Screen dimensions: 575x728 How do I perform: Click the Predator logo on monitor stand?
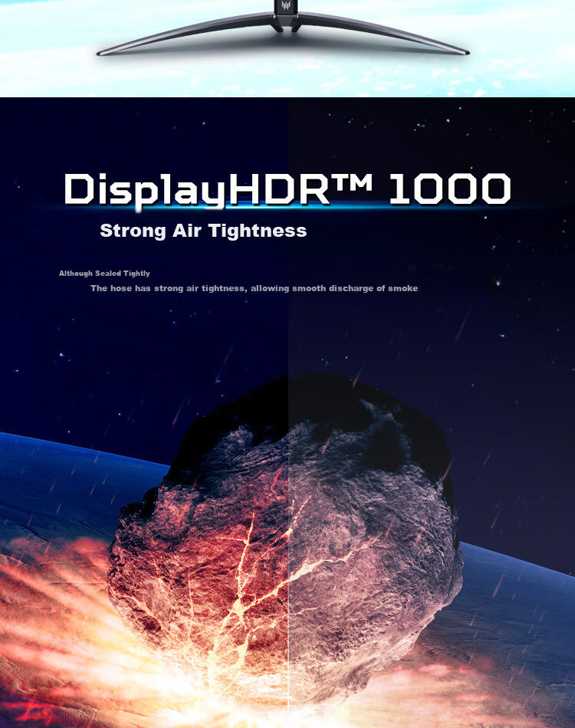click(286, 6)
